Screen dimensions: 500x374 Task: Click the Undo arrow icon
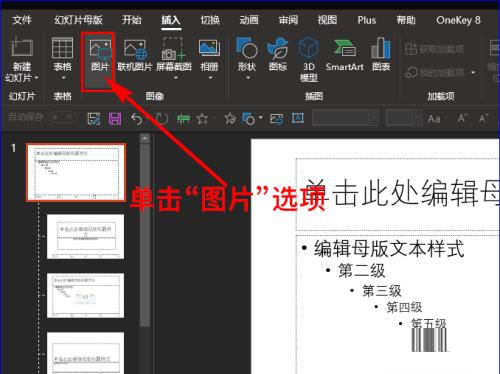137,119
